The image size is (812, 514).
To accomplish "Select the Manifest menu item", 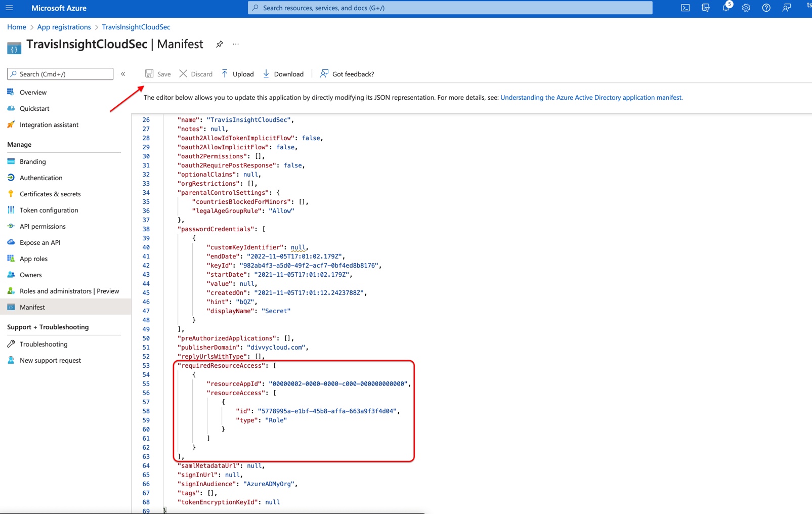I will click(x=65, y=307).
